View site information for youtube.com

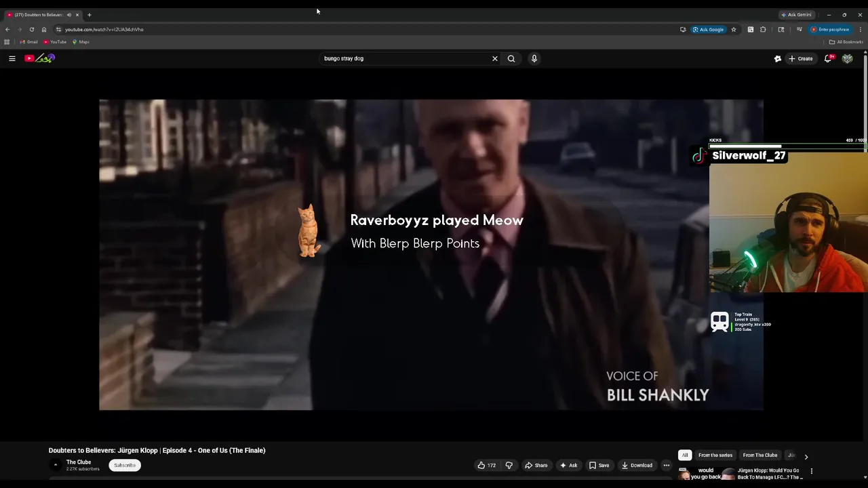point(58,30)
